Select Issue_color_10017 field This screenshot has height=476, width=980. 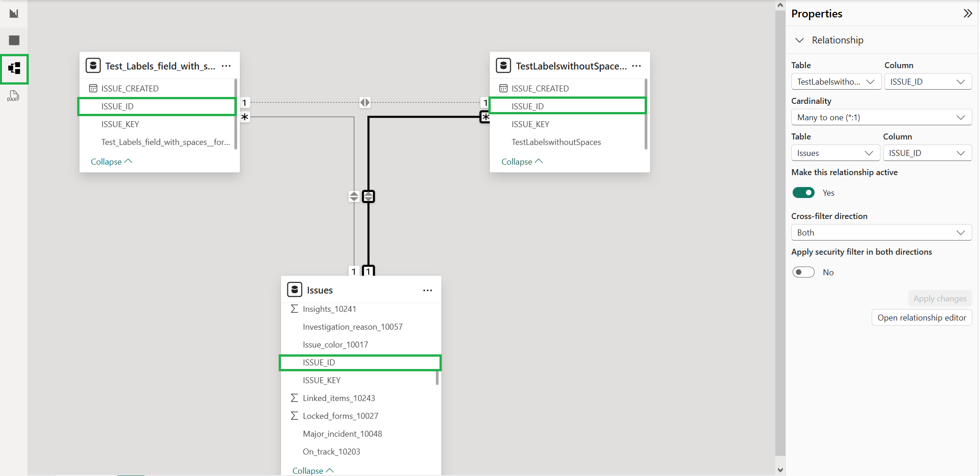point(358,345)
